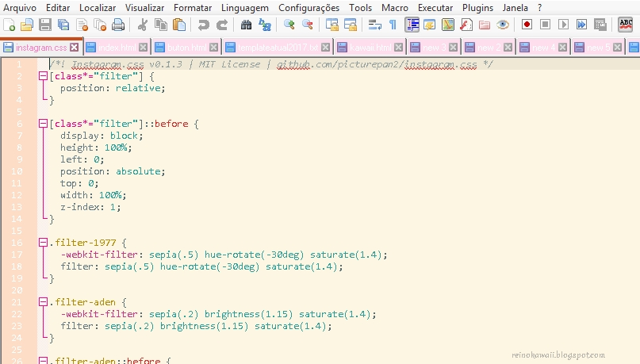Open the Formatar menu
This screenshot has width=640, height=364.
pos(193,8)
